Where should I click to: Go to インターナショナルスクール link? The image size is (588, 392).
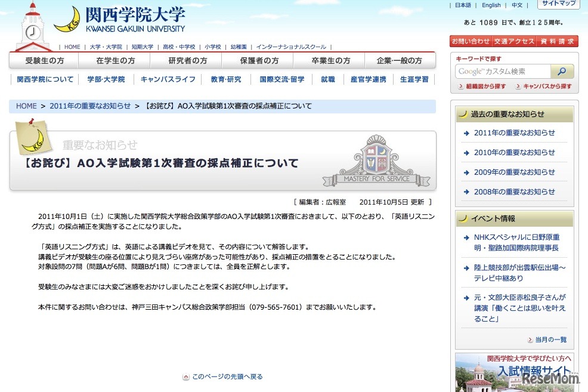pyautogui.click(x=291, y=47)
